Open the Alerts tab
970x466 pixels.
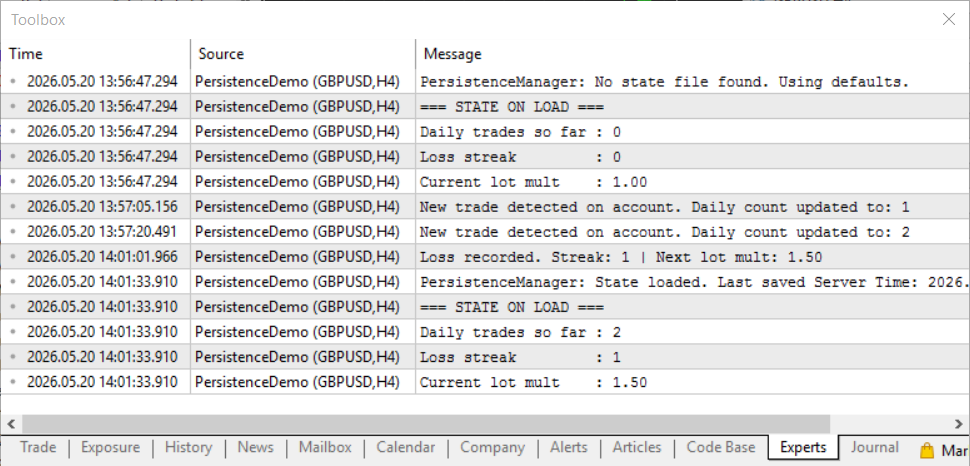pyautogui.click(x=569, y=447)
